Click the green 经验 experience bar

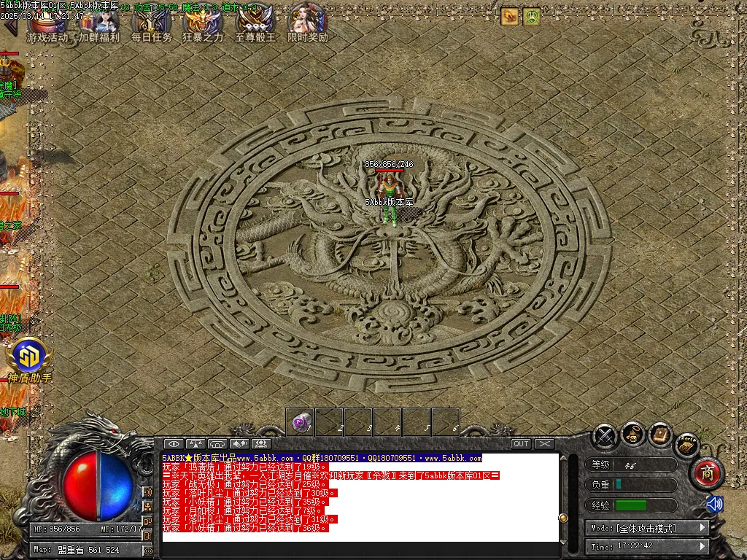click(x=630, y=505)
